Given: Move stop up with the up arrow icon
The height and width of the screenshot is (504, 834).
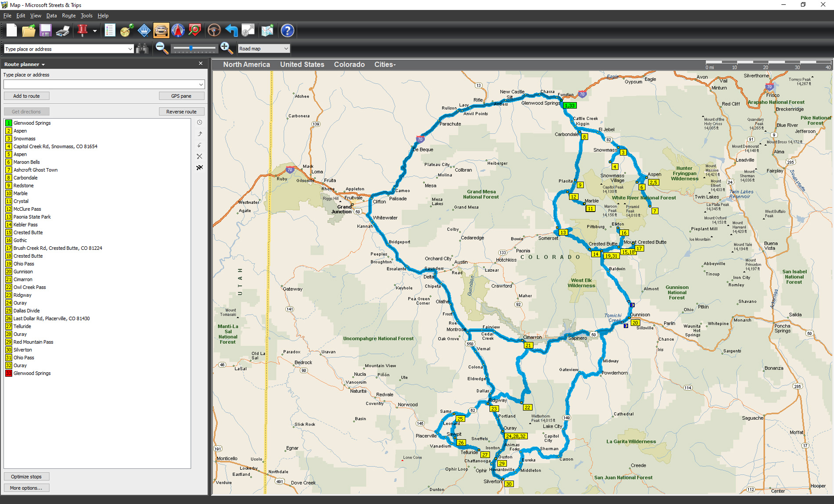Looking at the screenshot, I should (200, 134).
